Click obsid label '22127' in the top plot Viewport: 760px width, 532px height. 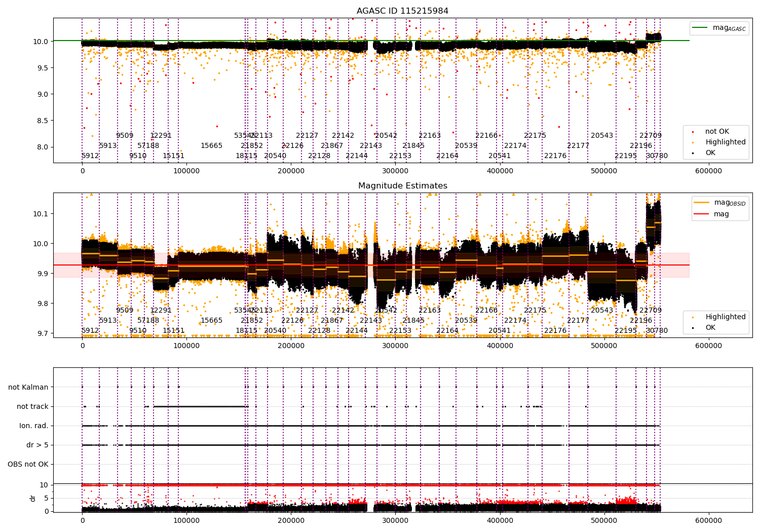point(307,136)
